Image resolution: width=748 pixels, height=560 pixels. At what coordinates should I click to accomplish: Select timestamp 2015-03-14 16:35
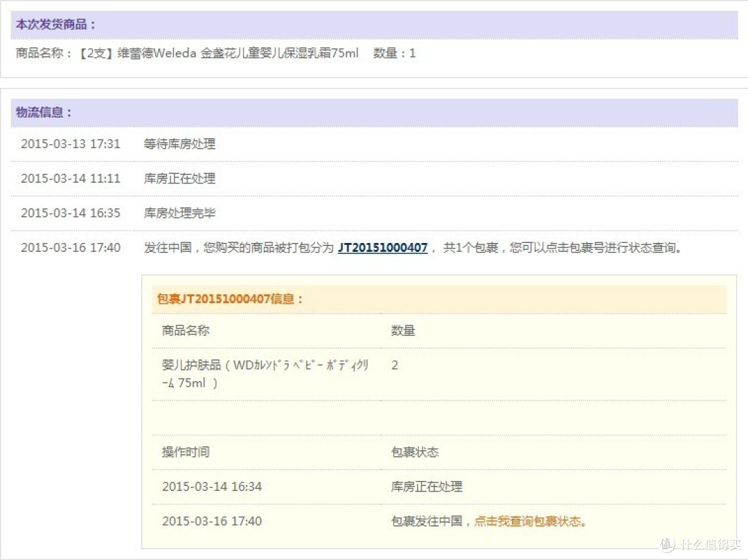coord(71,213)
